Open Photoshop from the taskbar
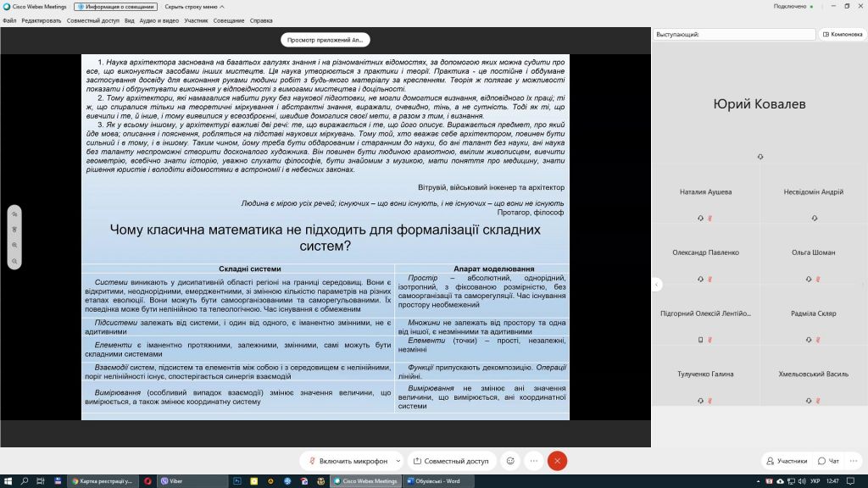Image resolution: width=868 pixels, height=488 pixels. click(237, 481)
